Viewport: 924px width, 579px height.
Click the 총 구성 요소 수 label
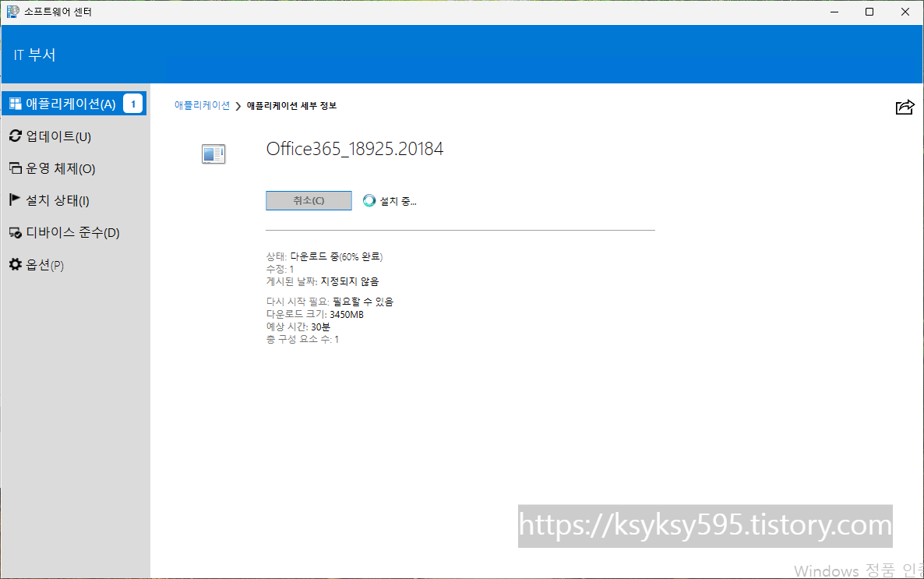[x=298, y=339]
